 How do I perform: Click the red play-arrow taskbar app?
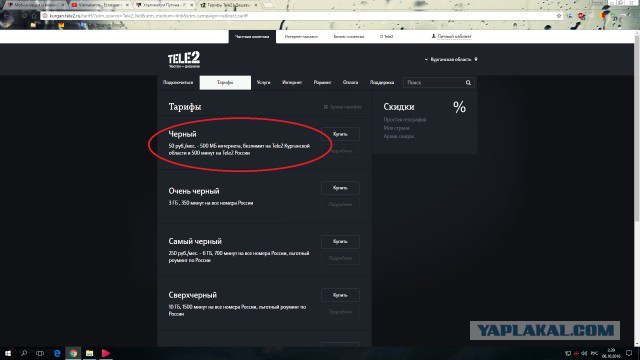(106, 353)
